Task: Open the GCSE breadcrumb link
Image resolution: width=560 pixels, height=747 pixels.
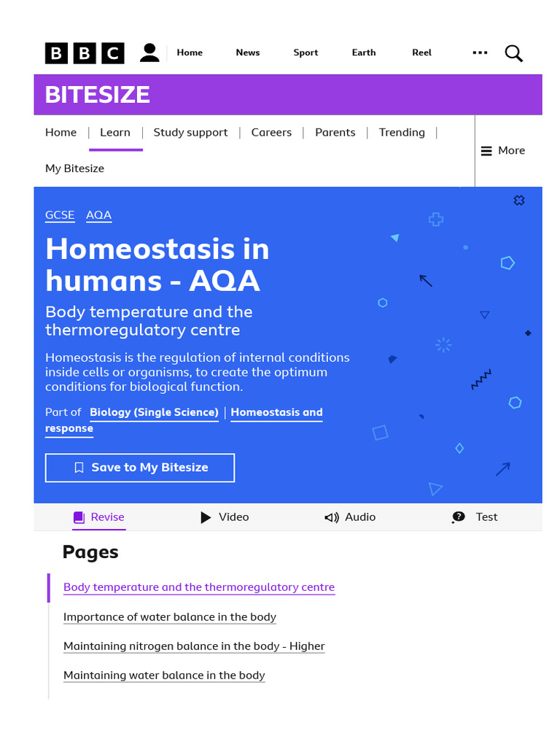Action: click(x=60, y=214)
